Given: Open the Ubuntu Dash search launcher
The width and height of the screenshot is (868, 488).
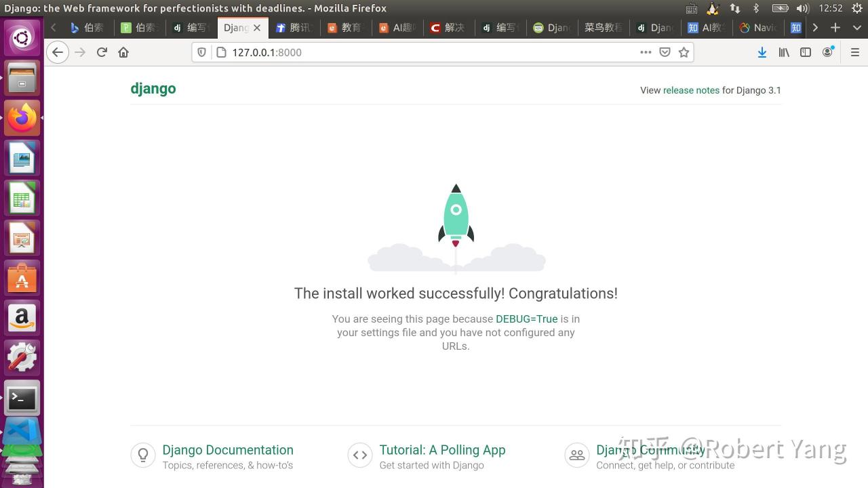Looking at the screenshot, I should (x=22, y=37).
